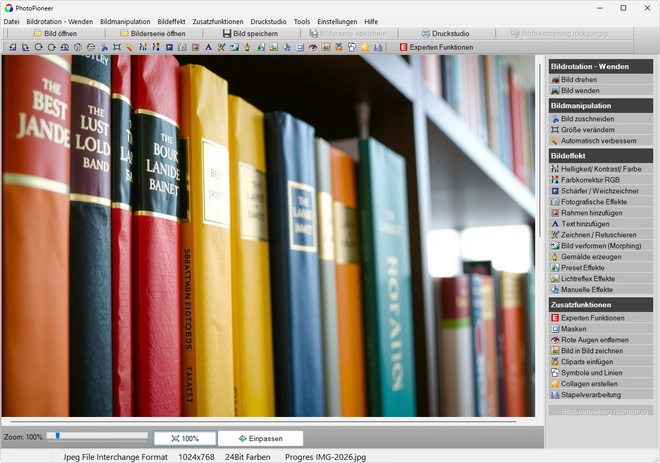Open the Datei menu

[11, 21]
